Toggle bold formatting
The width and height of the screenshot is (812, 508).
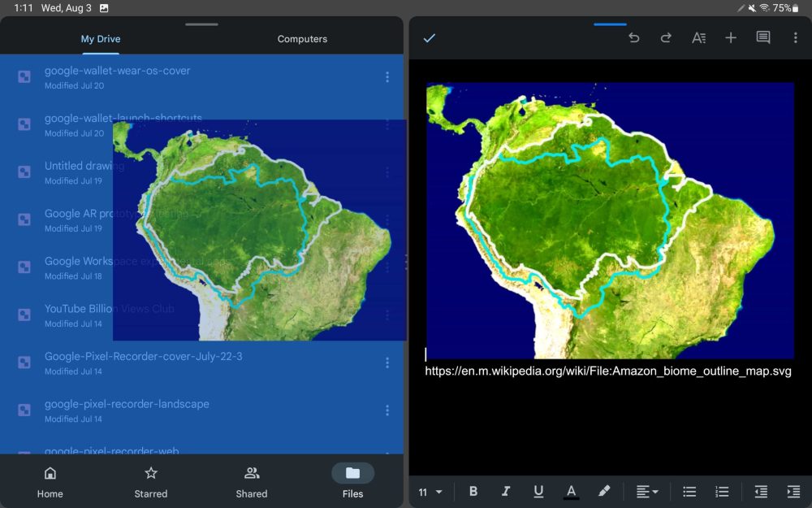[x=473, y=492]
